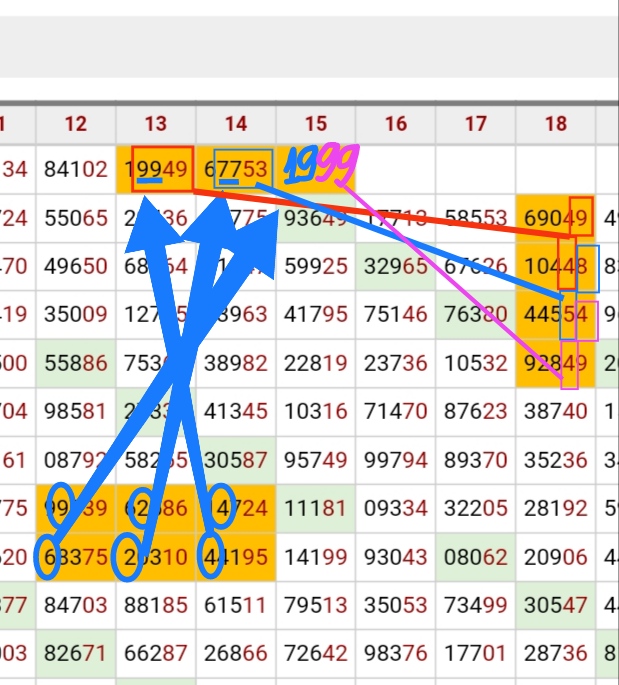This screenshot has height=685, width=619.
Task: Click the green cell 30547
Action: (x=556, y=605)
